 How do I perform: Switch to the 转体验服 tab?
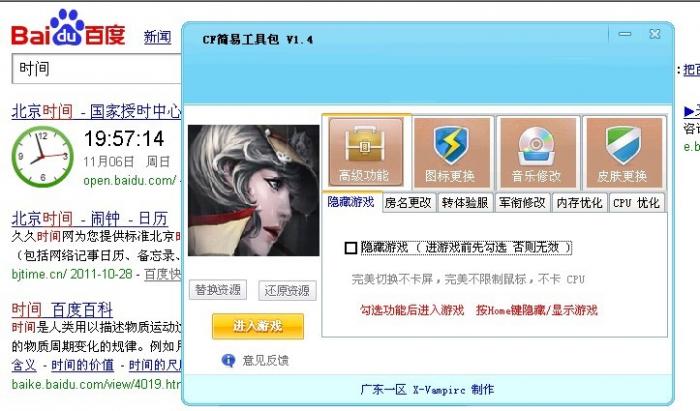pyautogui.click(x=465, y=203)
